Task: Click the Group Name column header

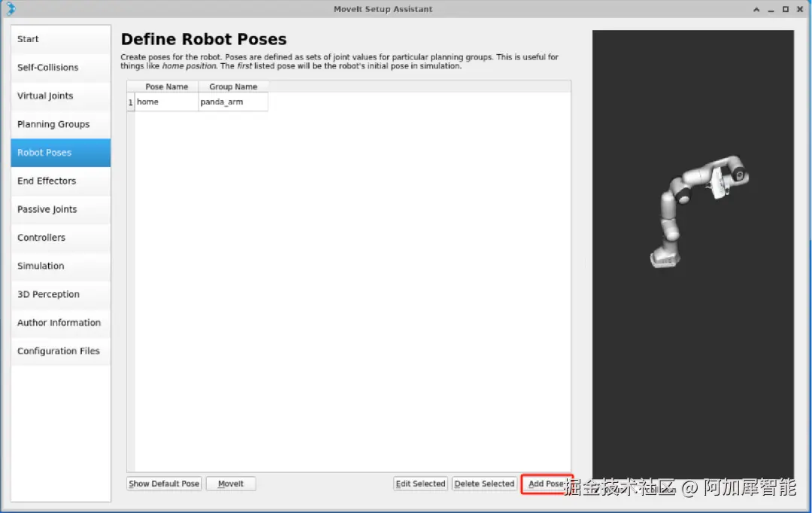Action: click(233, 87)
